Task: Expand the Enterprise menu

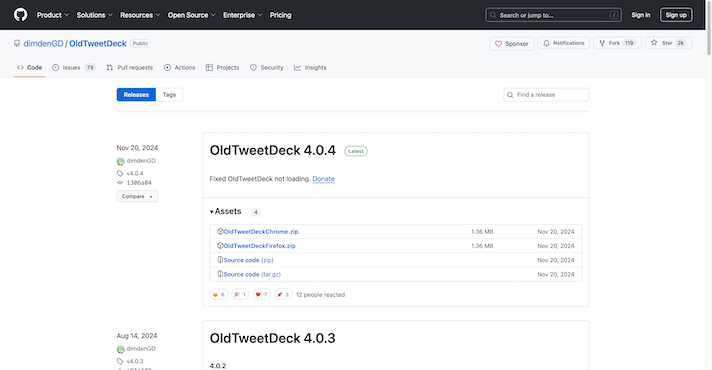Action: [x=242, y=15]
